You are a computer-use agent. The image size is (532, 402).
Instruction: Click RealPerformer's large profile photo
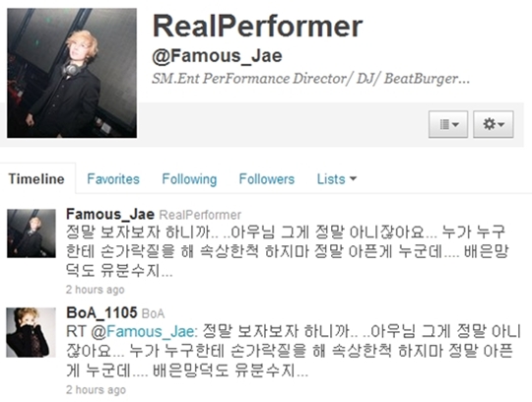[x=72, y=73]
